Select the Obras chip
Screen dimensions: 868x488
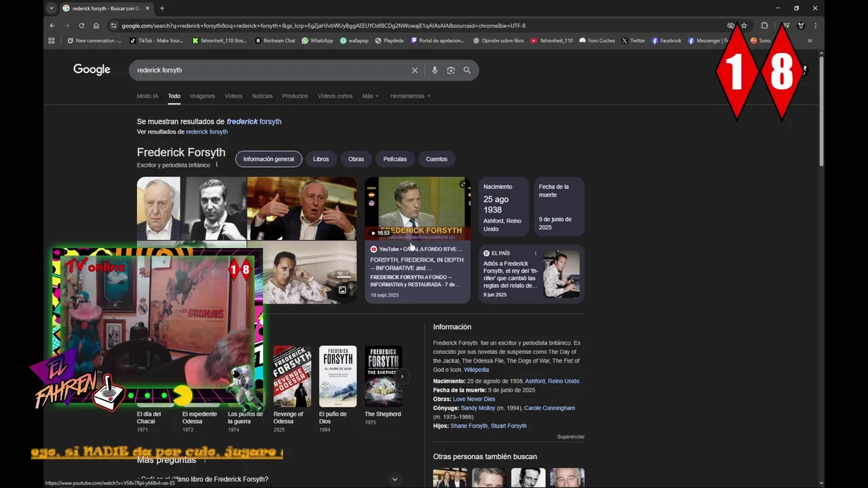tap(356, 159)
